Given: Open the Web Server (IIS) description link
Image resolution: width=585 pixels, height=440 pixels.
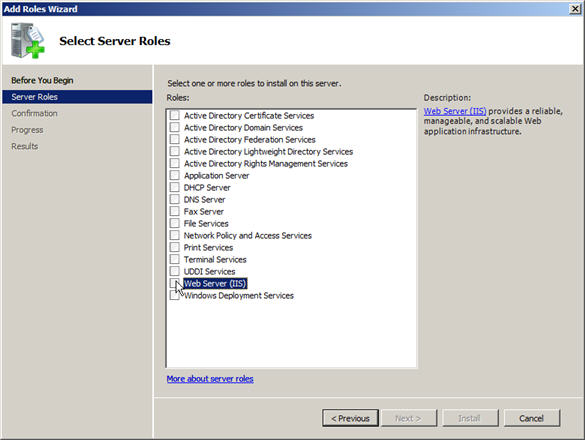Looking at the screenshot, I should coord(455,111).
